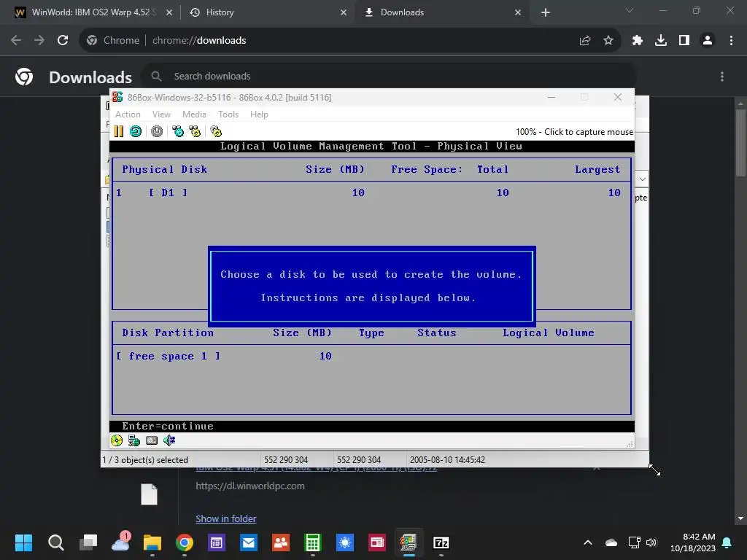Show hidden system tray icons chevron
This screenshot has height=560, width=747.
pyautogui.click(x=588, y=542)
